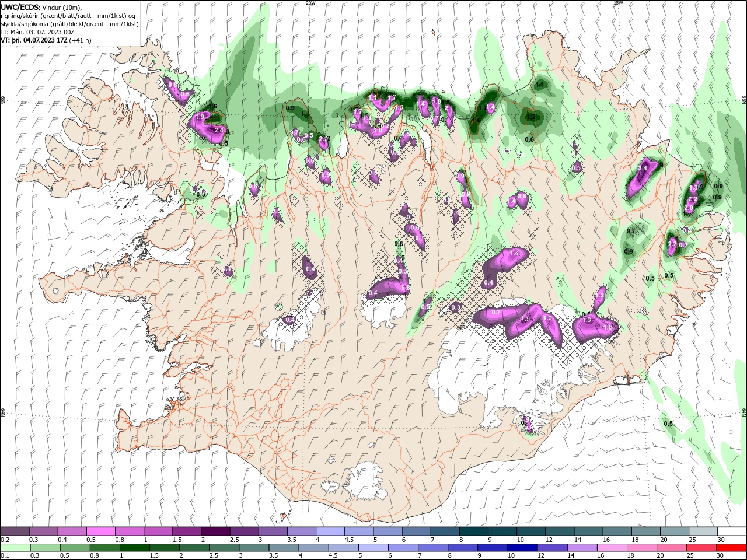Click the '2.4' precipitation value on the map
This screenshot has width=747, height=560.
pyautogui.click(x=219, y=129)
